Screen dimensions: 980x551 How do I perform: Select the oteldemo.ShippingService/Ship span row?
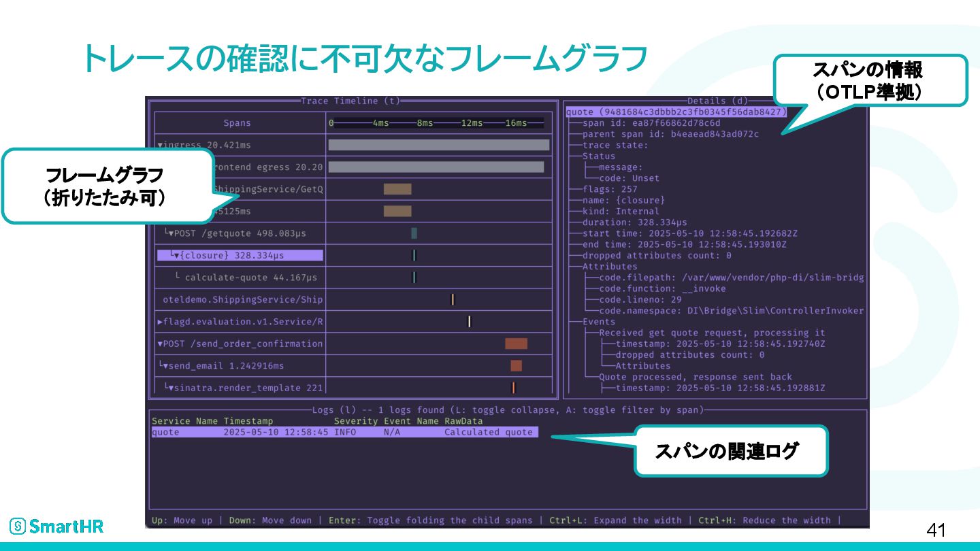[243, 299]
